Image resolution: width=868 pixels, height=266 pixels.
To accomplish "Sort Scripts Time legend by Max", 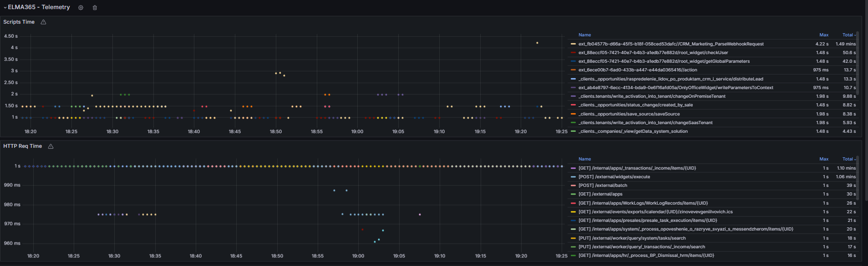I will coord(824,35).
